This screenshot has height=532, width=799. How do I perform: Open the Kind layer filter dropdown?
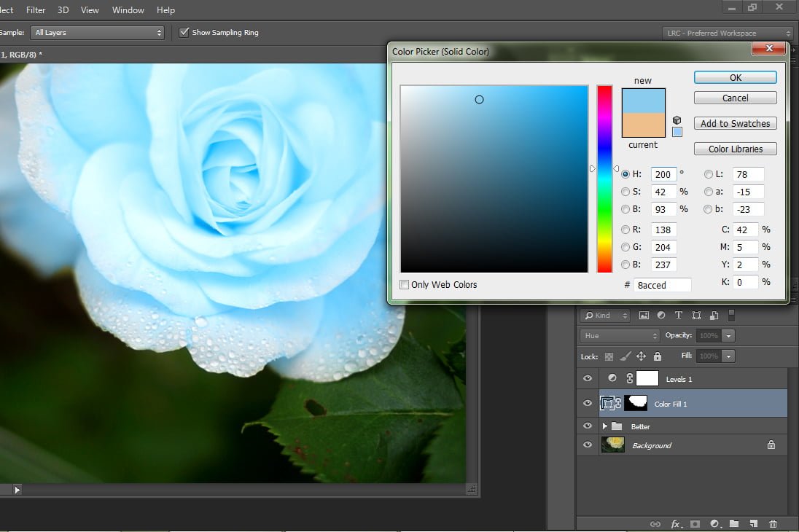605,316
